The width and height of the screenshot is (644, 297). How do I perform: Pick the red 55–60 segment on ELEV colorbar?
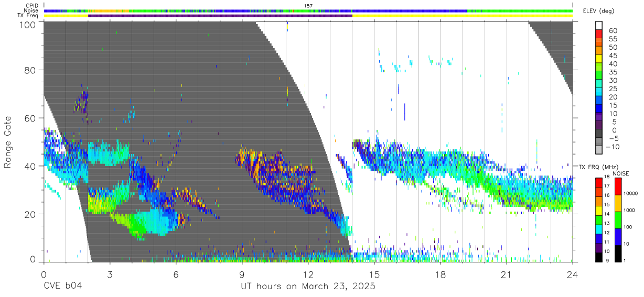pyautogui.click(x=599, y=34)
